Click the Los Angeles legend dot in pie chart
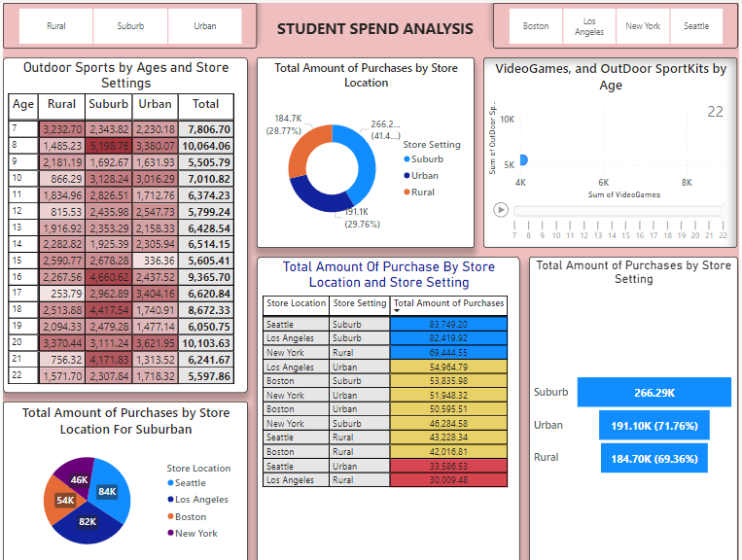The width and height of the screenshot is (742, 560). 172,500
